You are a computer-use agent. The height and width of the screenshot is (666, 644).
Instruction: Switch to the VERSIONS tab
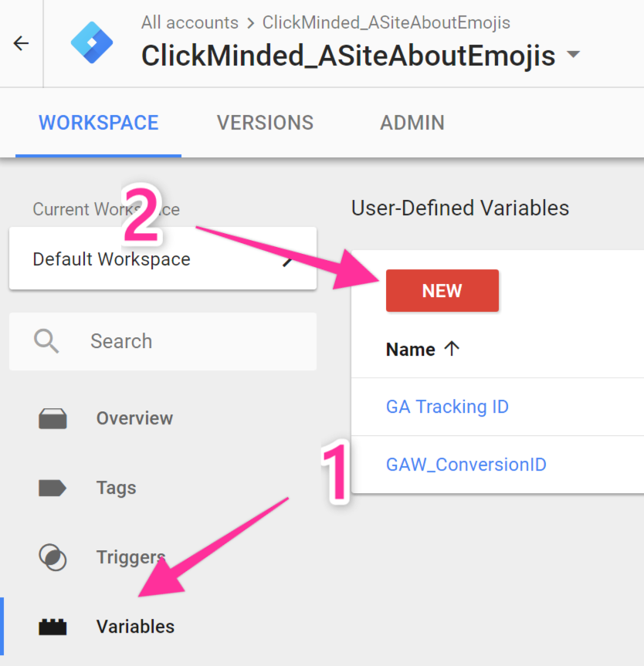pyautogui.click(x=265, y=123)
